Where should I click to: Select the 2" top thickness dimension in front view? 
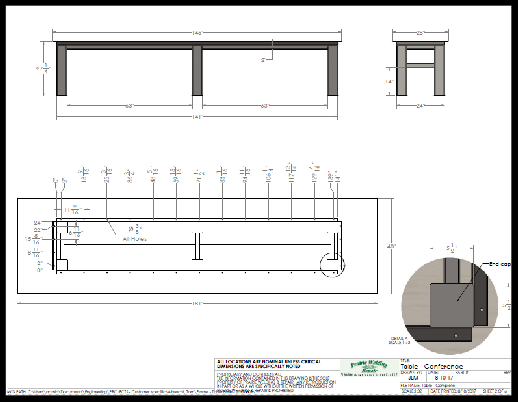click(263, 60)
